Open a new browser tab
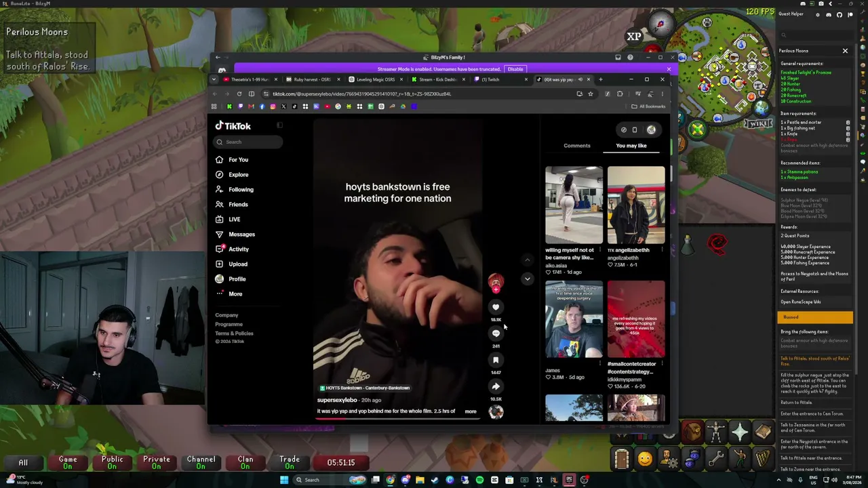 (600, 79)
